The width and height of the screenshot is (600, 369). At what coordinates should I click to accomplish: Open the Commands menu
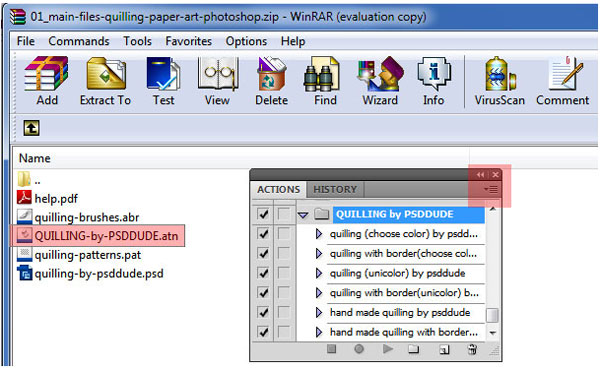[79, 41]
